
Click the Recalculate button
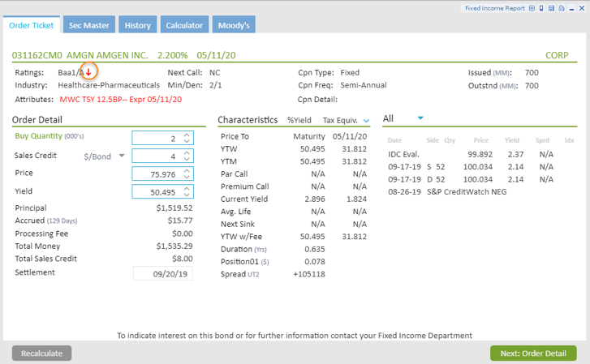point(41,353)
